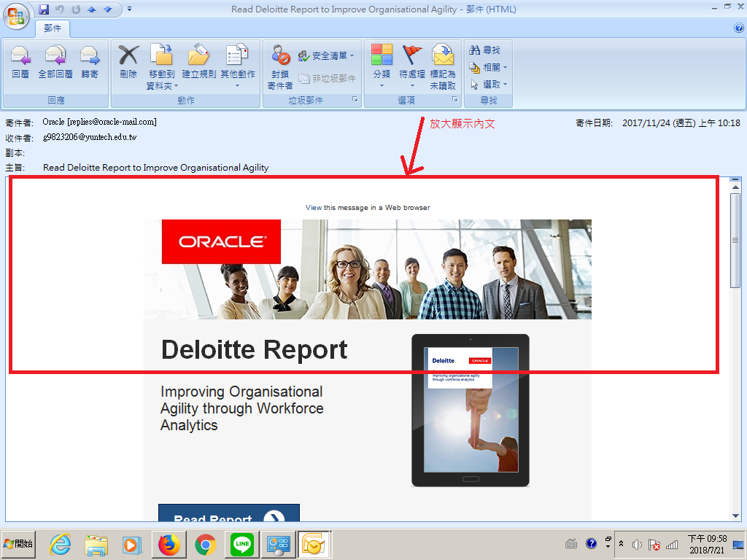Click the Read Report button
This screenshot has width=747, height=560.
(228, 513)
